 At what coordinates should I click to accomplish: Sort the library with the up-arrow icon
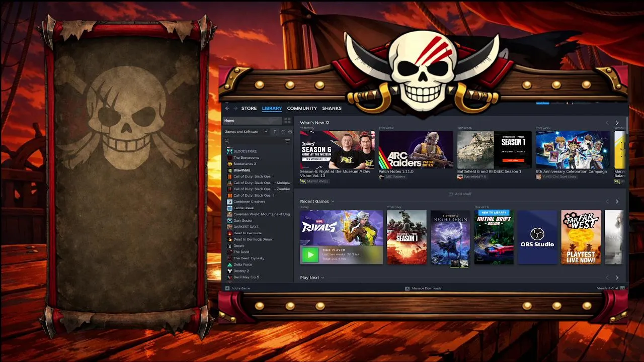click(x=275, y=132)
